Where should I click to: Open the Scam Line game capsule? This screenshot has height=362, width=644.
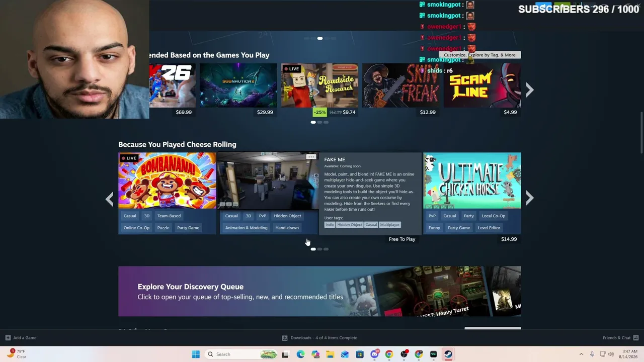[482, 85]
